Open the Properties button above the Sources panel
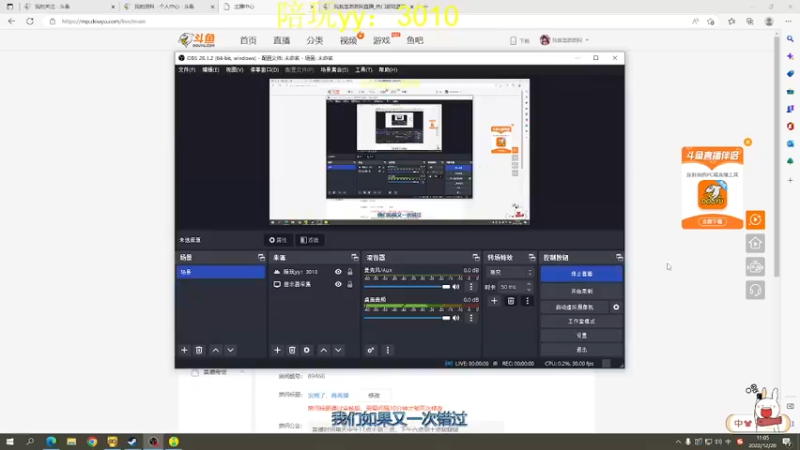This screenshot has width=800, height=450. tap(278, 240)
